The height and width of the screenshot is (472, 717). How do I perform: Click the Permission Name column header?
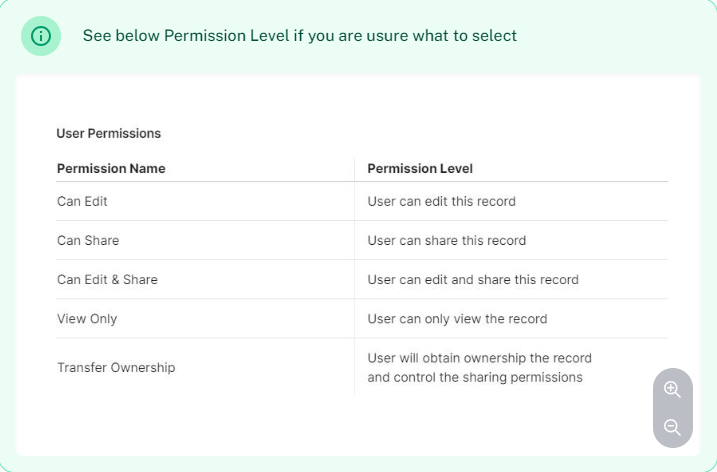[x=111, y=168]
